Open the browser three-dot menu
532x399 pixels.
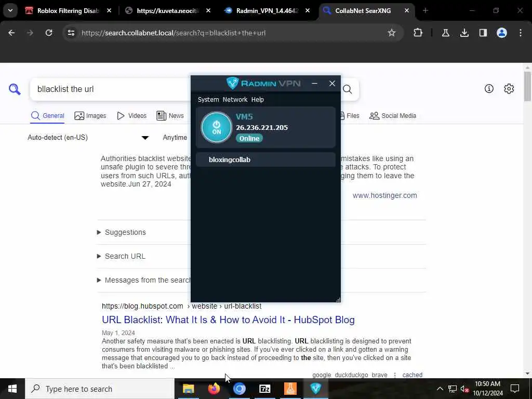(521, 33)
